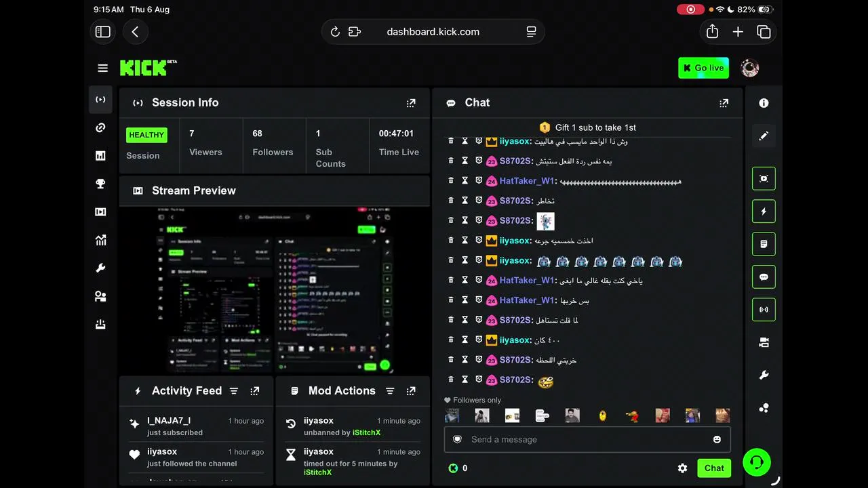Toggle the Safari sidebar button
The height and width of the screenshot is (488, 868).
(x=103, y=32)
